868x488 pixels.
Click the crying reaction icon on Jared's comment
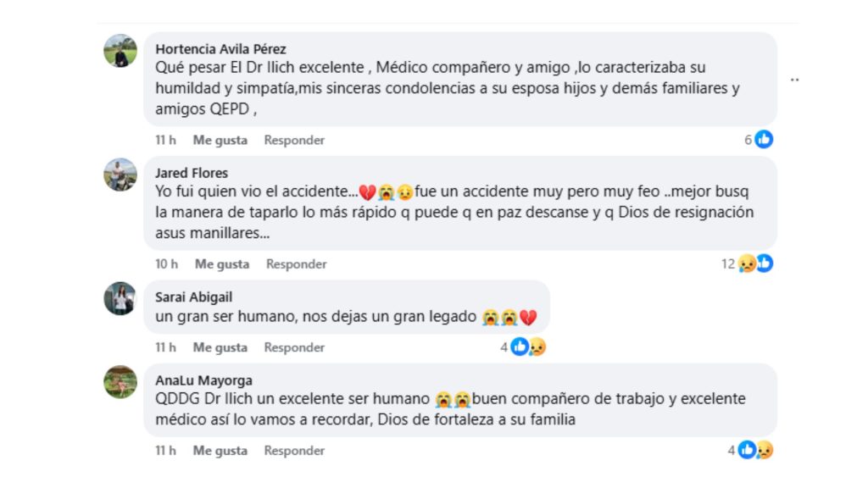[x=746, y=263]
